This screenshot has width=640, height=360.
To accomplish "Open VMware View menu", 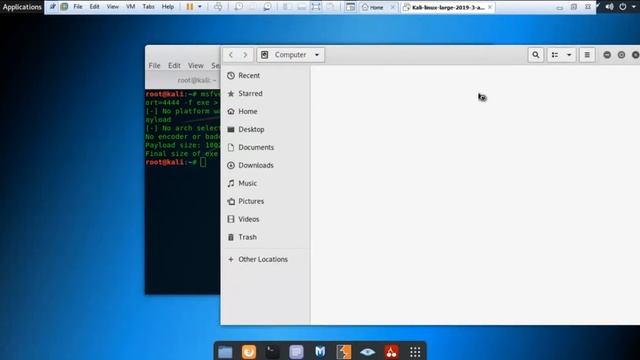I will 113,7.
